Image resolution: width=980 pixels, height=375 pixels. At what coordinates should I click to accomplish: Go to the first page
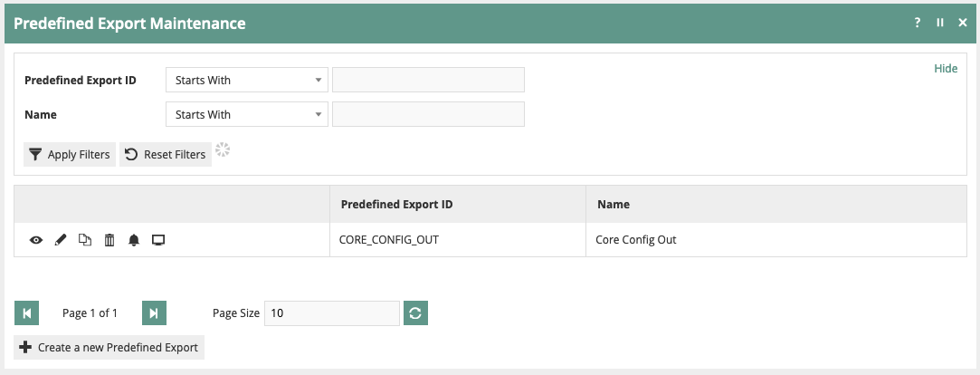(26, 313)
